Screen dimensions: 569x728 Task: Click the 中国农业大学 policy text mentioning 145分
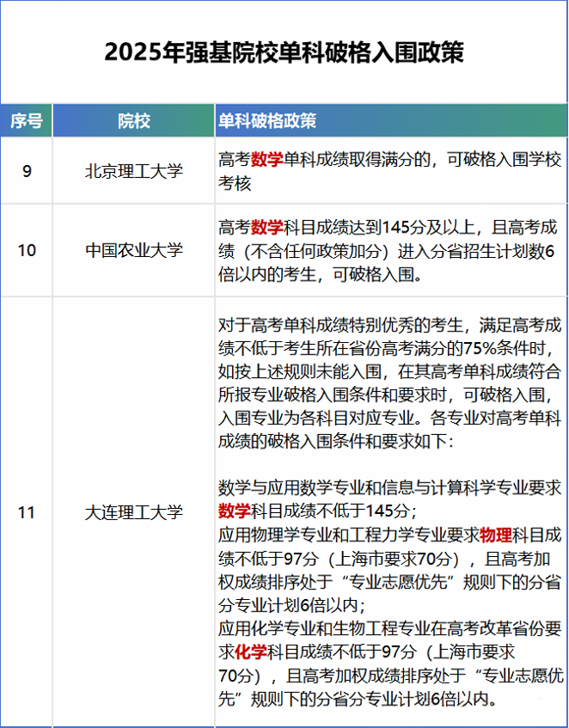coord(388,251)
